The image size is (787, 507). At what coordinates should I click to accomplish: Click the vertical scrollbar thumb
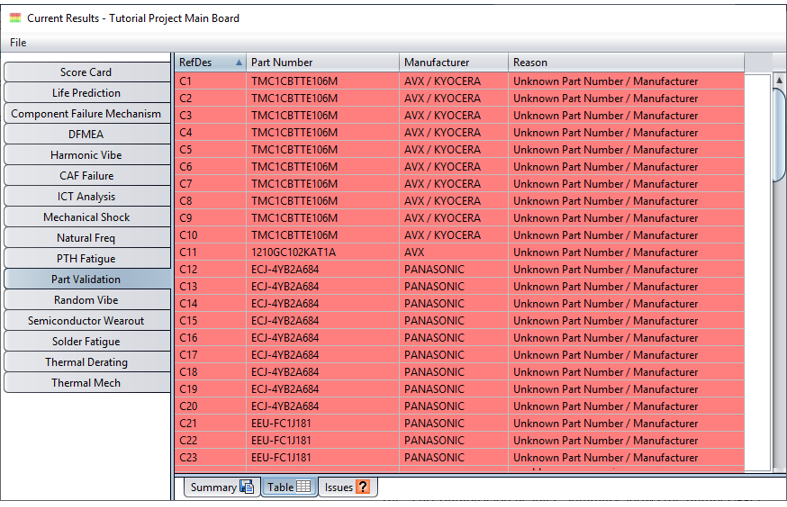(x=780, y=134)
